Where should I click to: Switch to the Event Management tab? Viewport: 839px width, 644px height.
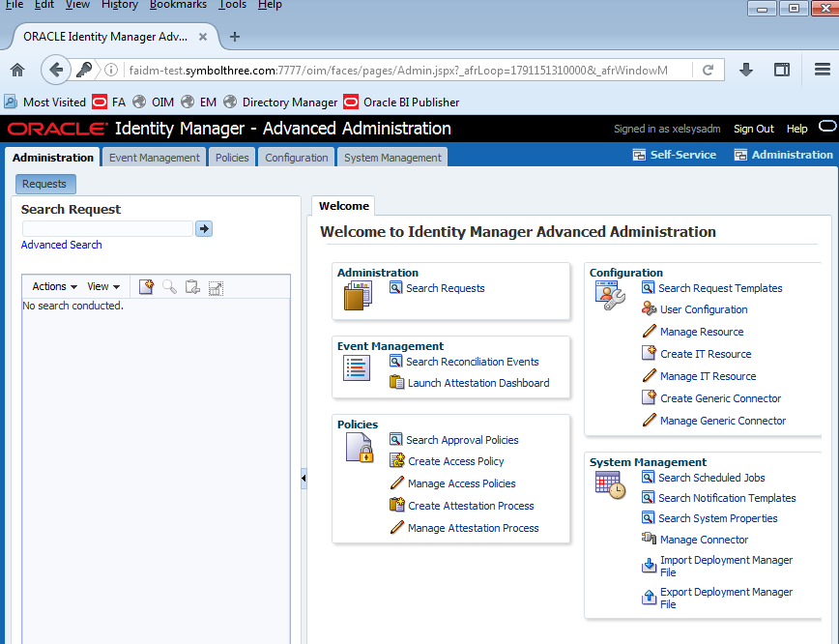point(155,158)
